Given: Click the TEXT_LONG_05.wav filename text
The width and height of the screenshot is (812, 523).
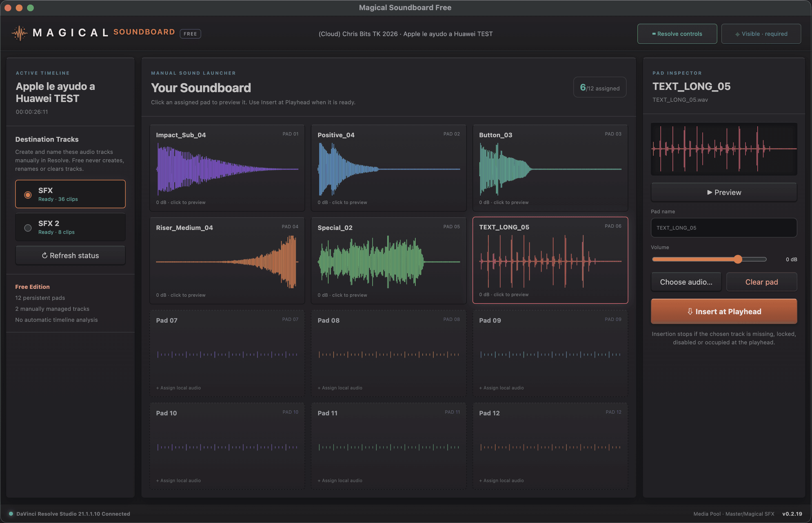Looking at the screenshot, I should tap(680, 99).
